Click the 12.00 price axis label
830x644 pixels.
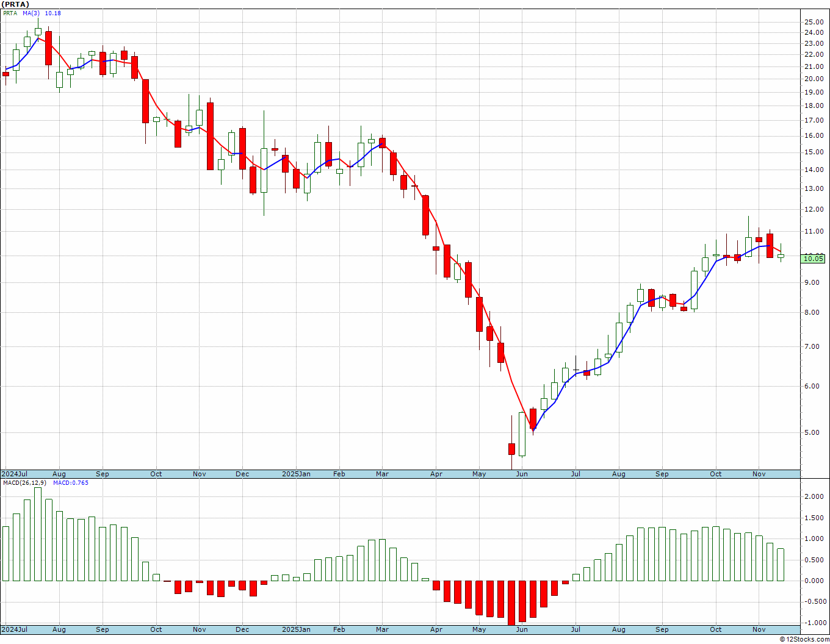(x=814, y=210)
